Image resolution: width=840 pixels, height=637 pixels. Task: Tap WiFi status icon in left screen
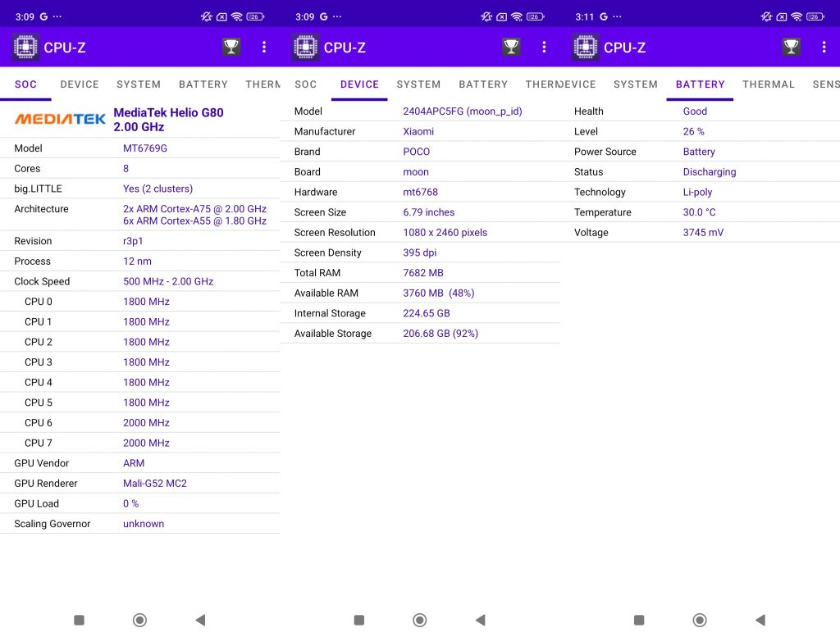click(236, 16)
